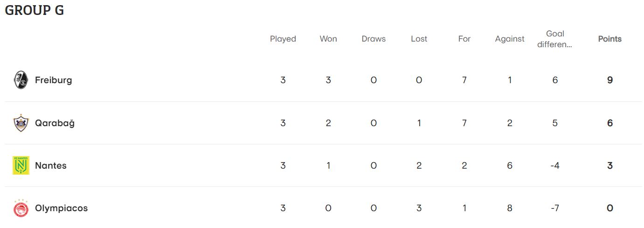The width and height of the screenshot is (644, 228).
Task: Click the Against column header
Action: point(510,39)
